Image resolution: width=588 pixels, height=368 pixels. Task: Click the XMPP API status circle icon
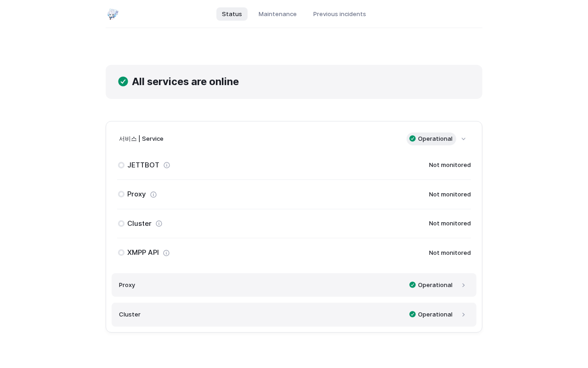[x=121, y=253]
